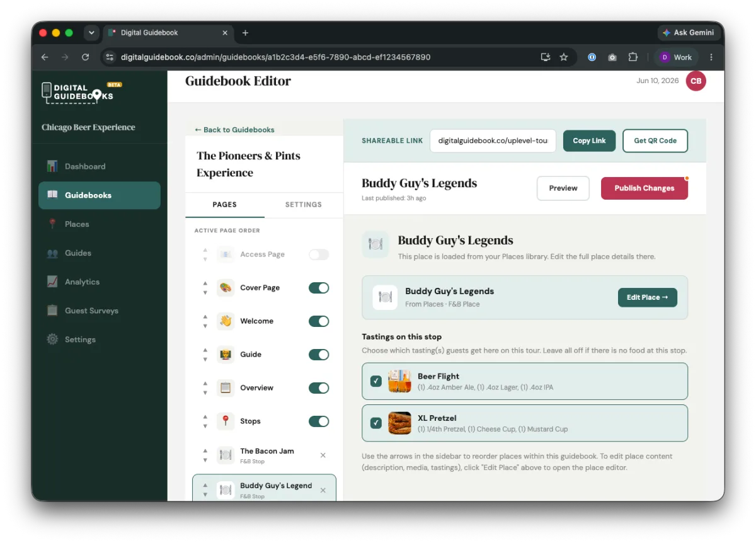
Task: Click the Welcome waving hand icon
Action: [x=226, y=321]
